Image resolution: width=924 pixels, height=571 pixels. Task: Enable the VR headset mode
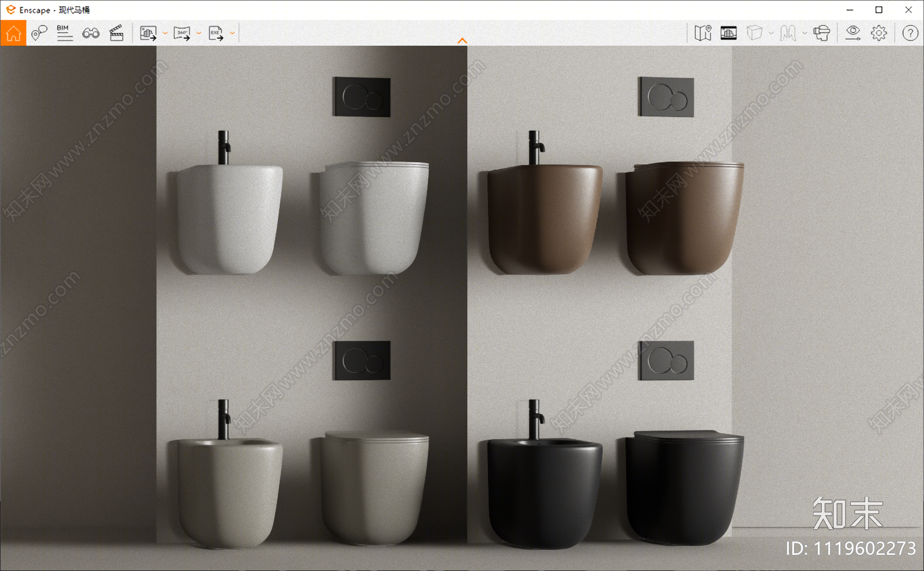click(822, 33)
